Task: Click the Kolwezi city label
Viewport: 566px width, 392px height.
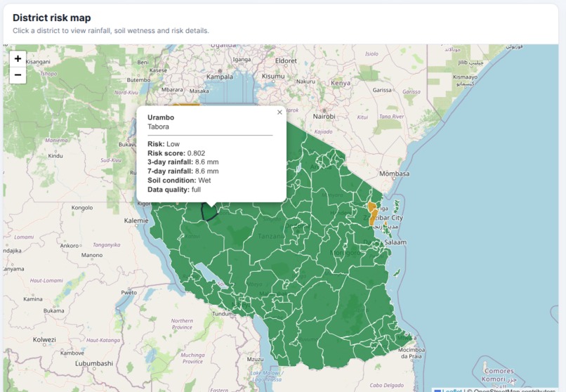Action: pyautogui.click(x=44, y=339)
